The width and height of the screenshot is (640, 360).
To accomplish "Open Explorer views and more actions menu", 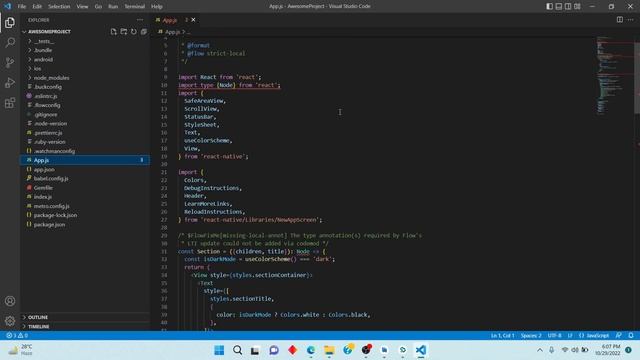I will point(140,20).
